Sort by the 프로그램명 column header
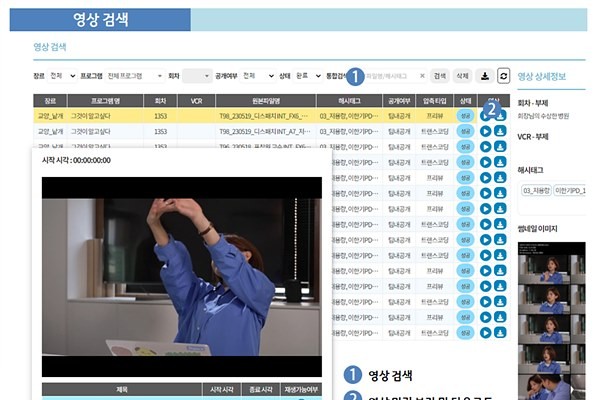The image size is (600, 400). (105, 101)
